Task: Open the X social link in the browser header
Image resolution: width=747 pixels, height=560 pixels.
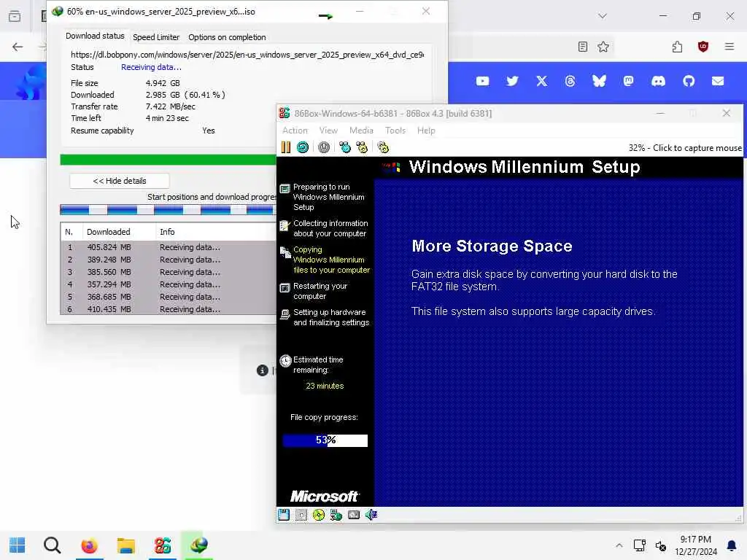Action: point(542,81)
